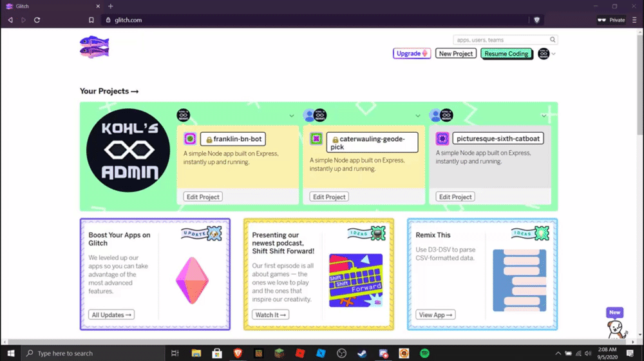Click the View App button
This screenshot has height=361, width=644.
[435, 315]
